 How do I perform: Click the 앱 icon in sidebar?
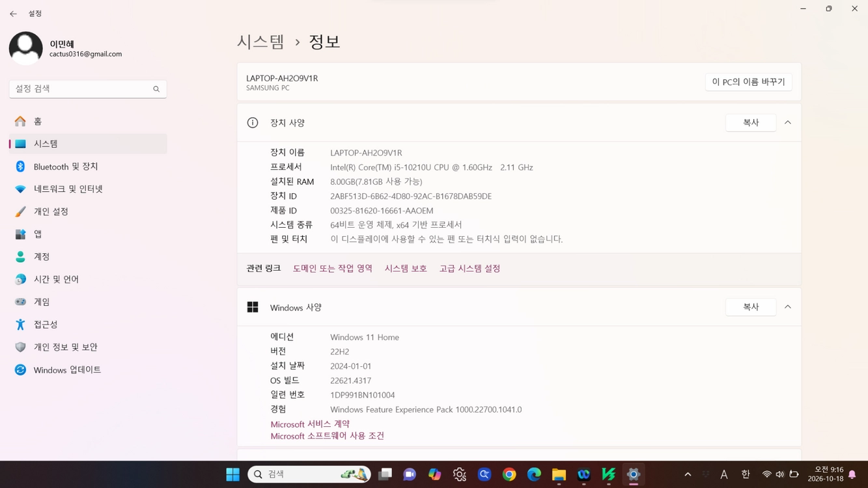click(x=21, y=234)
